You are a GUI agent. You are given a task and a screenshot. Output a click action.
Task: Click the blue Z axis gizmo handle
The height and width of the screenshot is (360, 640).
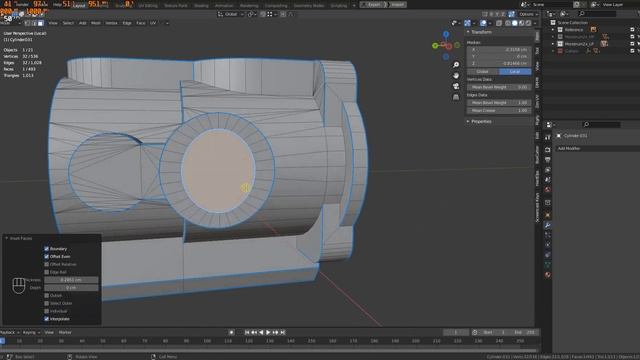coord(446,35)
